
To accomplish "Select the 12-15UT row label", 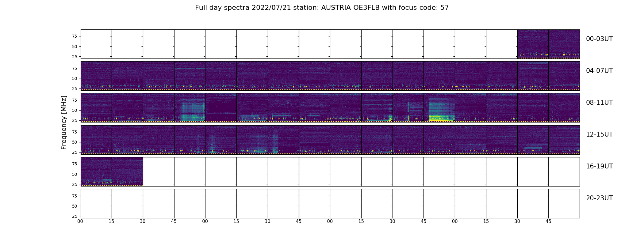I will 599,134.
